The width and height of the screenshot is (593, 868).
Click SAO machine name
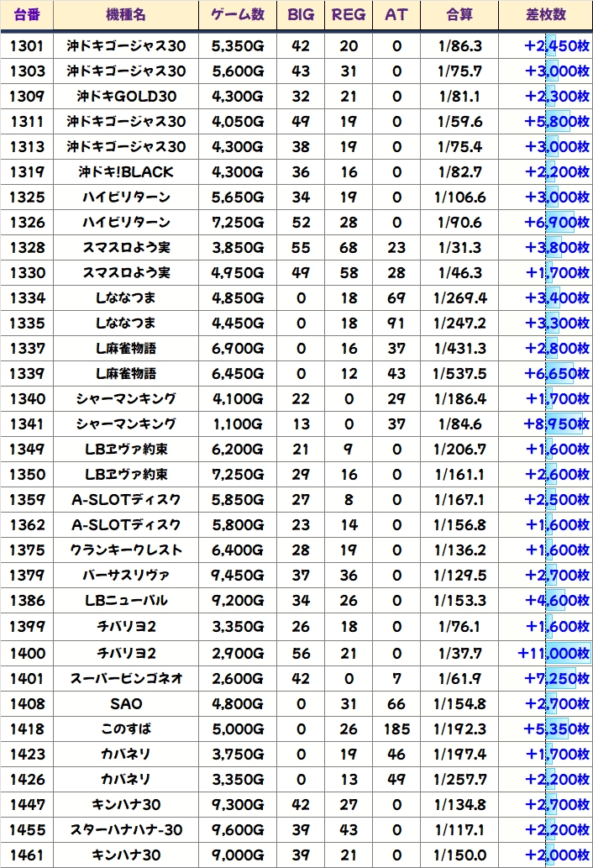click(x=126, y=704)
